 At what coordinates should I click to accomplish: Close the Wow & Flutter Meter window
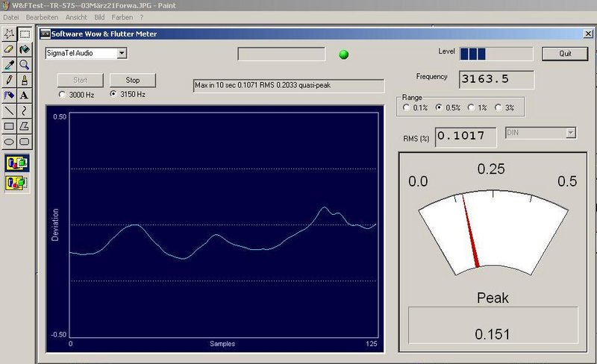tap(588, 34)
